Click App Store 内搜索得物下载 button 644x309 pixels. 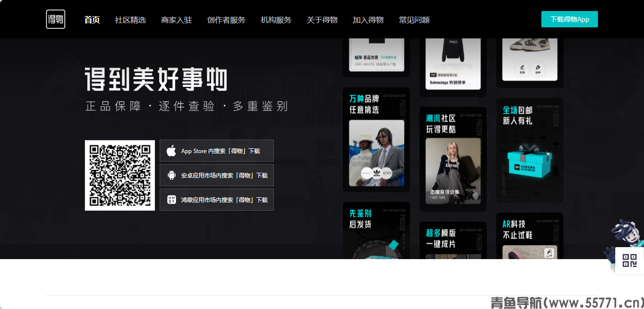point(217,151)
